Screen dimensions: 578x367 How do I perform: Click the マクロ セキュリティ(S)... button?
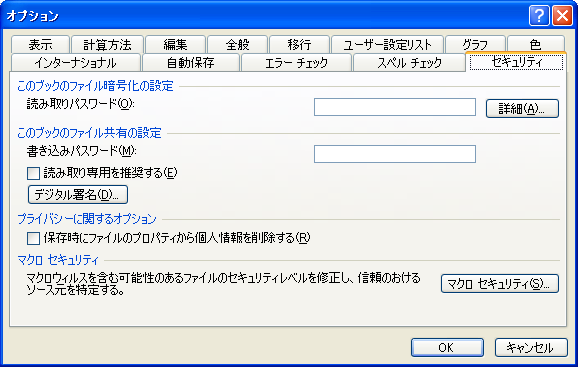tap(500, 284)
